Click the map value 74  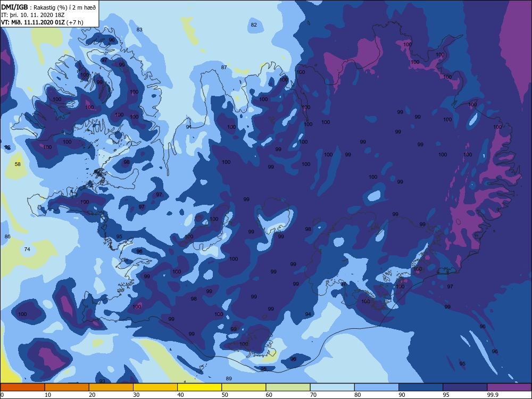pos(27,250)
